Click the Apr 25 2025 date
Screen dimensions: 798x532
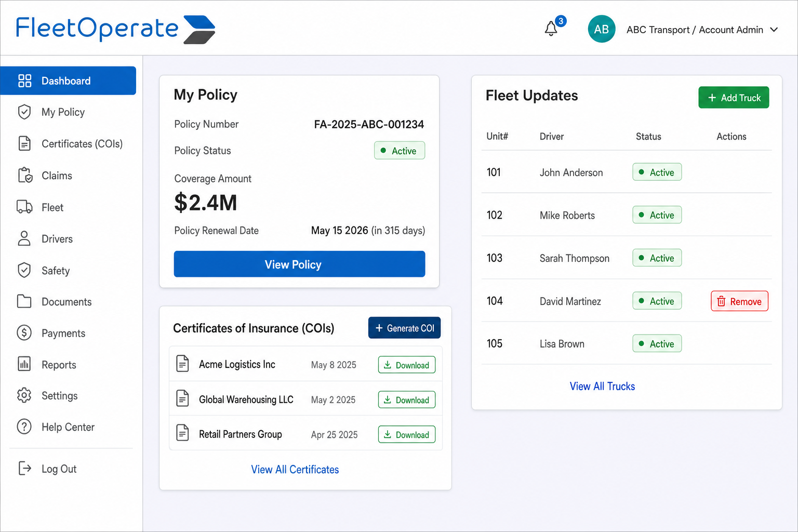coord(335,434)
